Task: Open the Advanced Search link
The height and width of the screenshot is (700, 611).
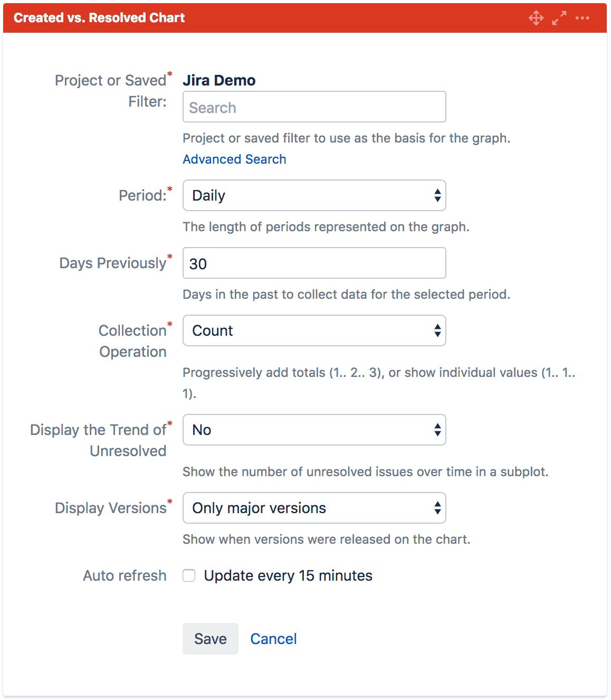Action: point(234,159)
